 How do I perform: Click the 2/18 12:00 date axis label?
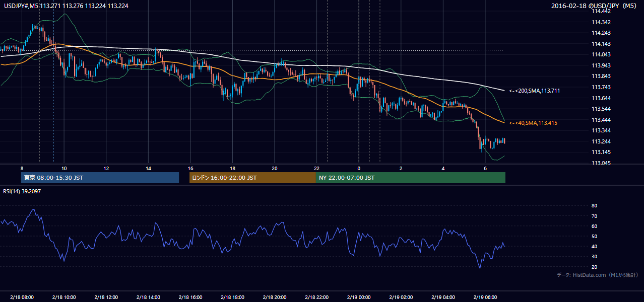click(106, 297)
